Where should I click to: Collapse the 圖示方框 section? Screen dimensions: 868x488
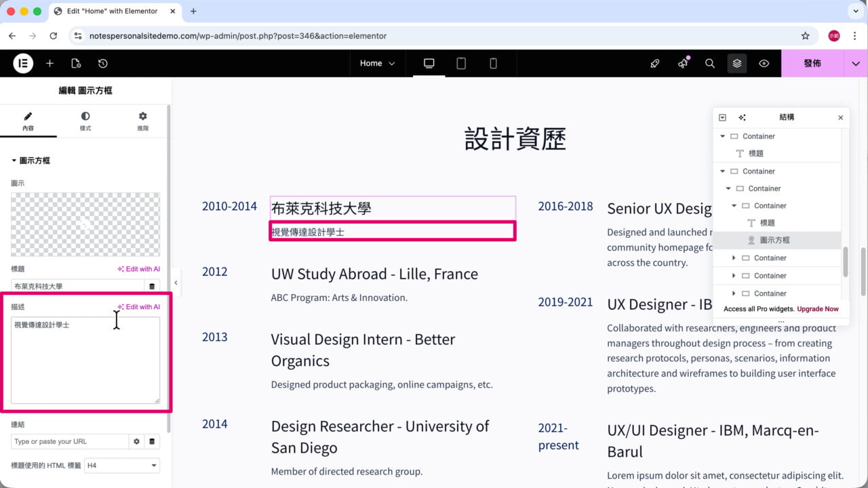(31, 161)
